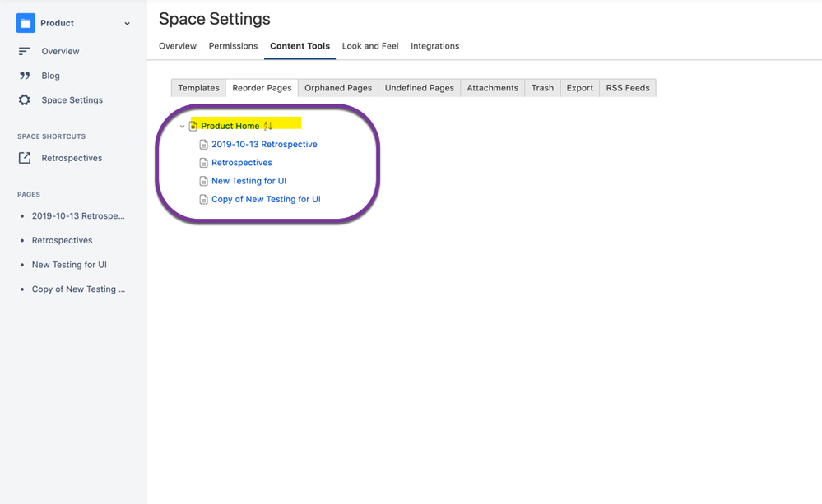This screenshot has width=822, height=504.
Task: Click the Space Settings page heading
Action: click(215, 19)
